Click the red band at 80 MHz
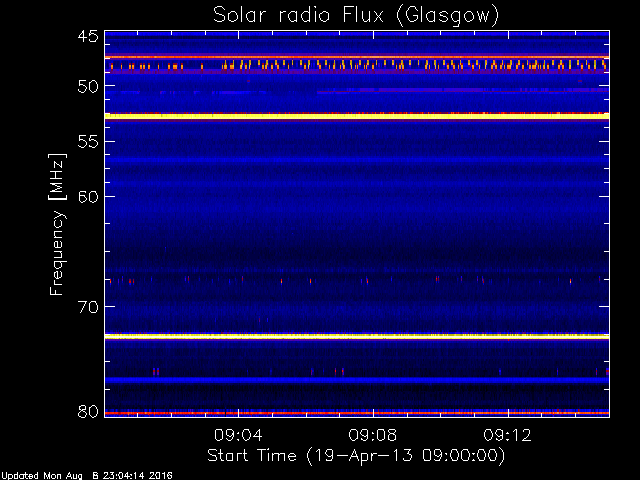The width and height of the screenshot is (640, 480). click(x=357, y=413)
